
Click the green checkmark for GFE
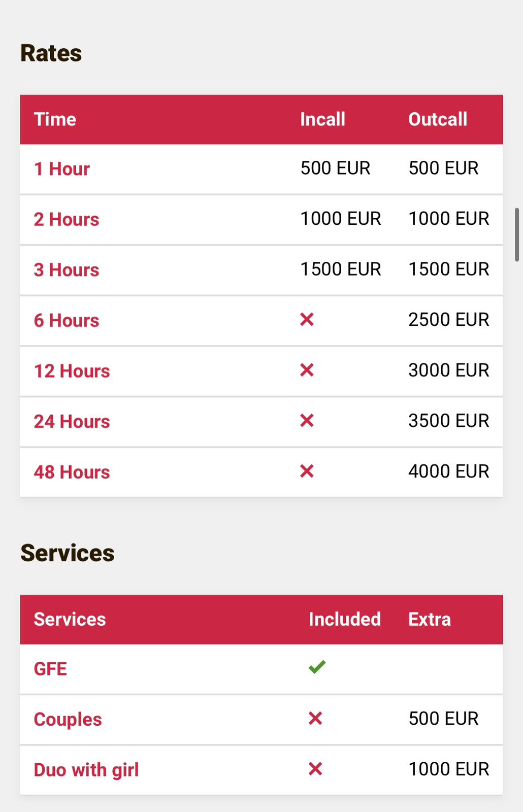(317, 667)
